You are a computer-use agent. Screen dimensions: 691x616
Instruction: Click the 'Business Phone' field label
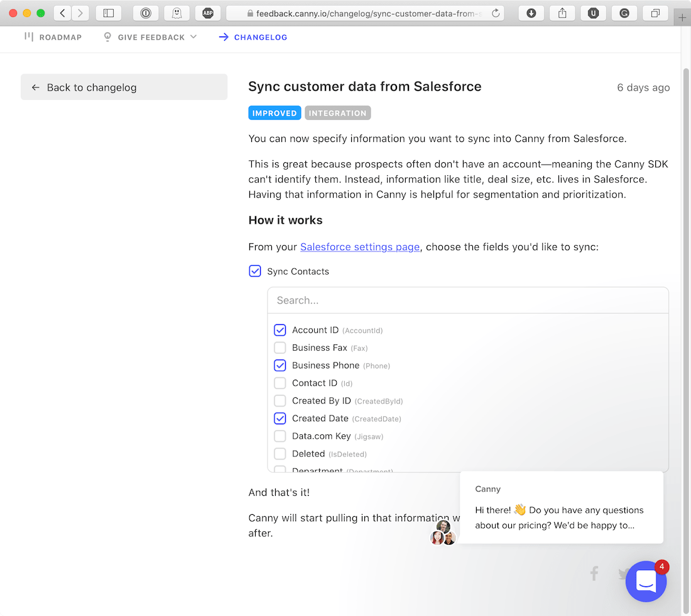click(325, 365)
